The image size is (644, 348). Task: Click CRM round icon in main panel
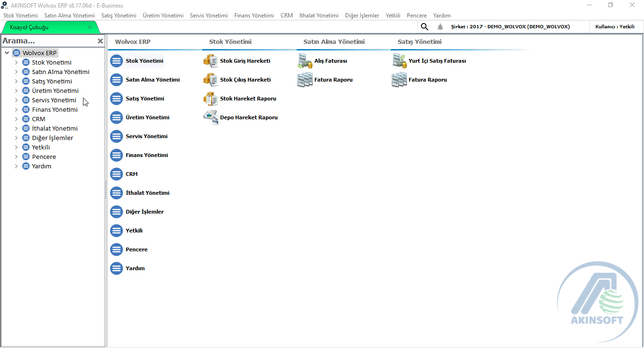tap(116, 174)
